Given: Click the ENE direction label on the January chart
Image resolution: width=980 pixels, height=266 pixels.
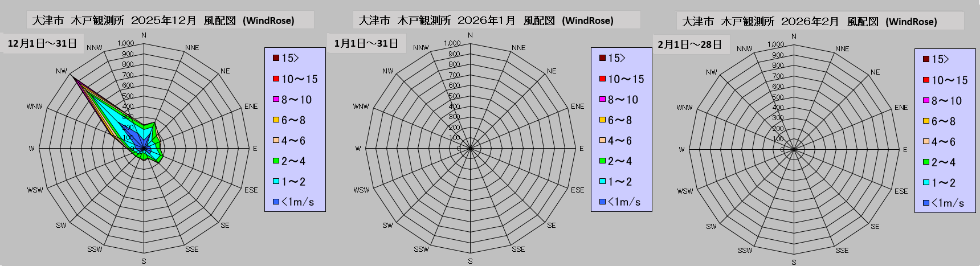Looking at the screenshot, I should (x=577, y=107).
